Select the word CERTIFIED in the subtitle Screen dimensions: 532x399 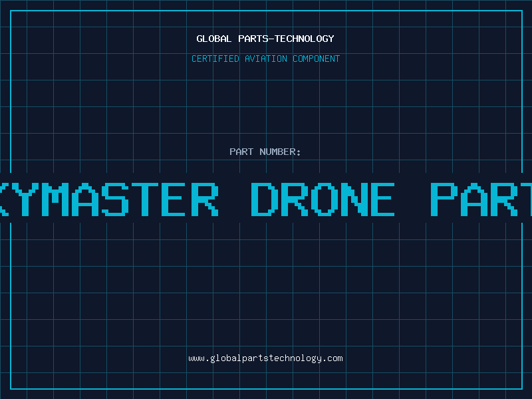215,59
